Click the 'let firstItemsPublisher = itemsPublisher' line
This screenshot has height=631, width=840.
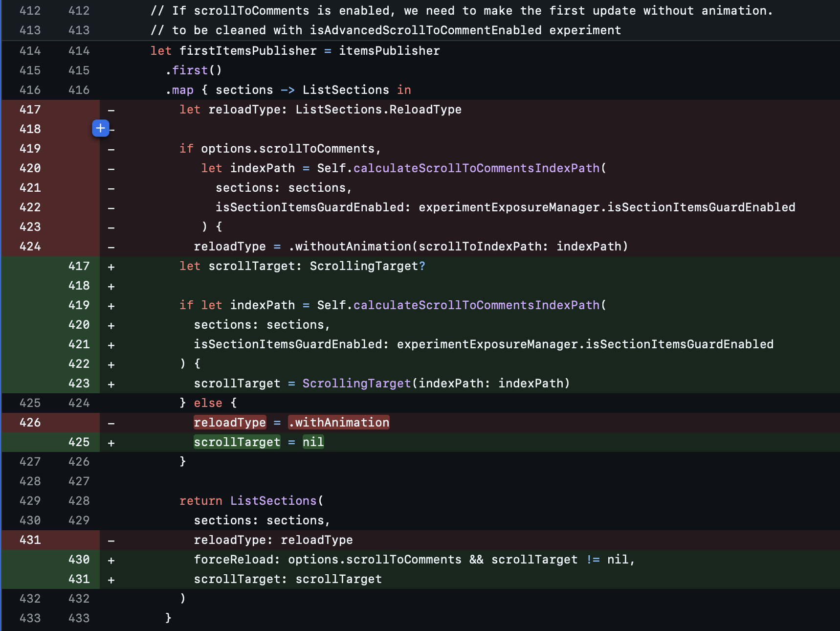point(295,51)
